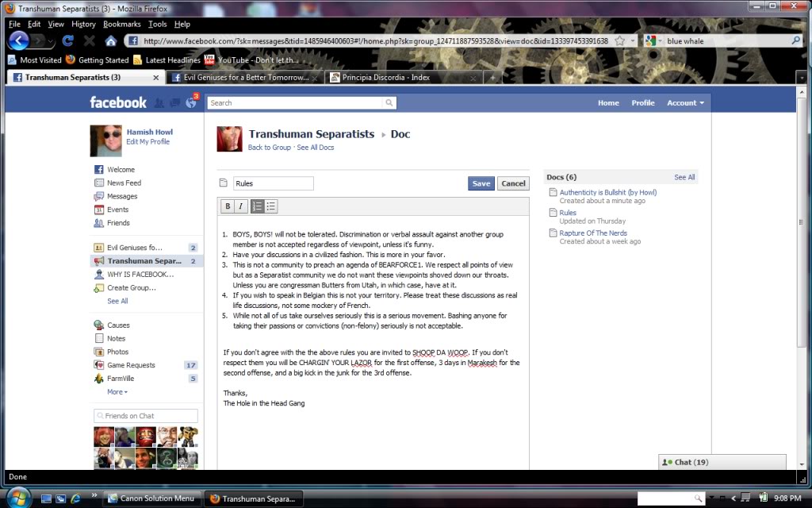The image size is (812, 508).
Task: Open Facebook notifications globe with badge
Action: 191,102
